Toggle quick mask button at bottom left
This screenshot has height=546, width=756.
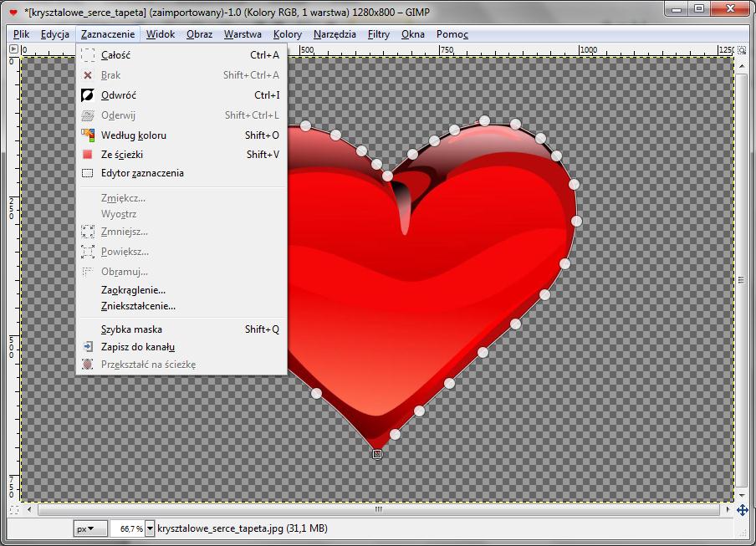click(x=14, y=509)
